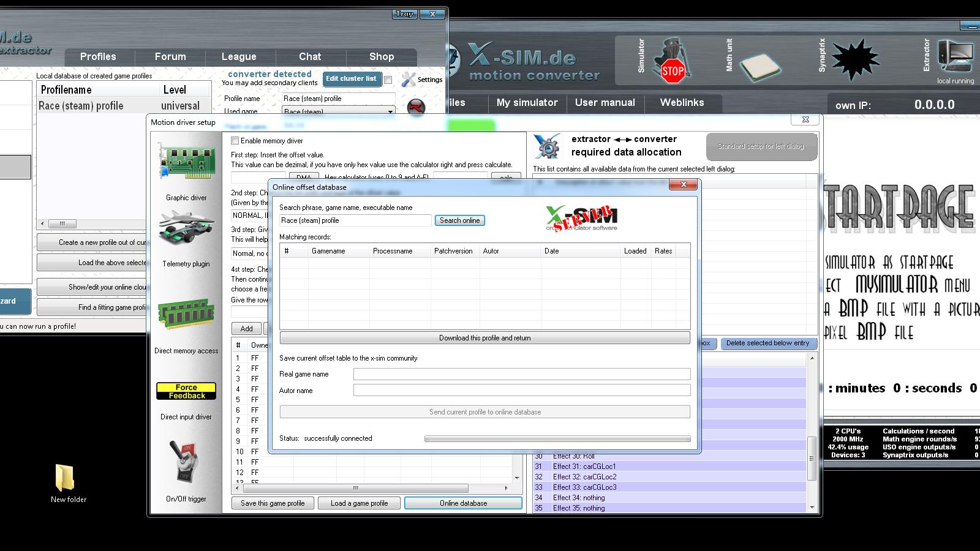Click the Search online button
The height and width of the screenshot is (551, 980).
459,220
